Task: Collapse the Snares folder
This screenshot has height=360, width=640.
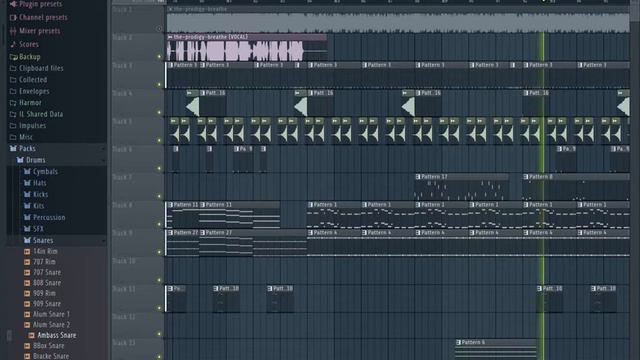Action: [x=27, y=240]
